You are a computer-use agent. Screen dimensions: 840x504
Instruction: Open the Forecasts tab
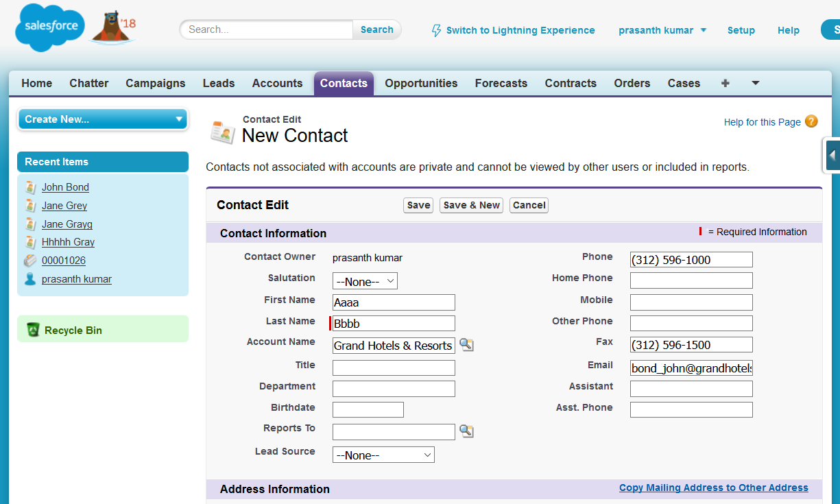click(501, 83)
